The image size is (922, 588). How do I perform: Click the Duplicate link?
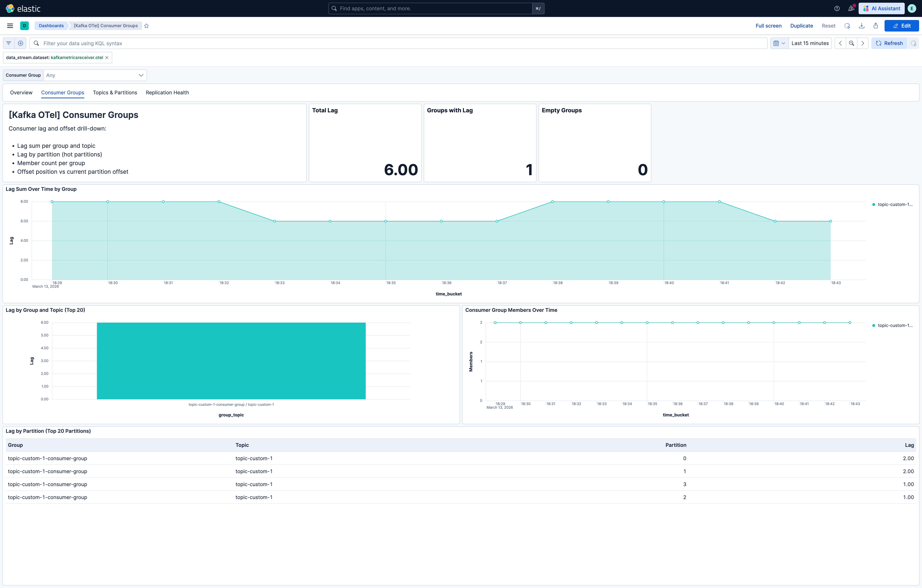801,26
